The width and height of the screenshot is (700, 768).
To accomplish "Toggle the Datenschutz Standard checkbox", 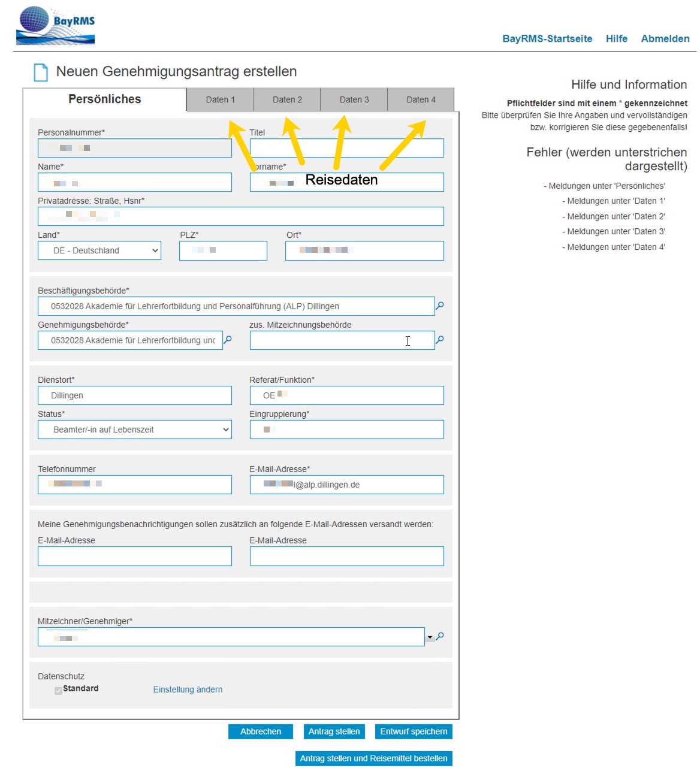I will tap(58, 691).
